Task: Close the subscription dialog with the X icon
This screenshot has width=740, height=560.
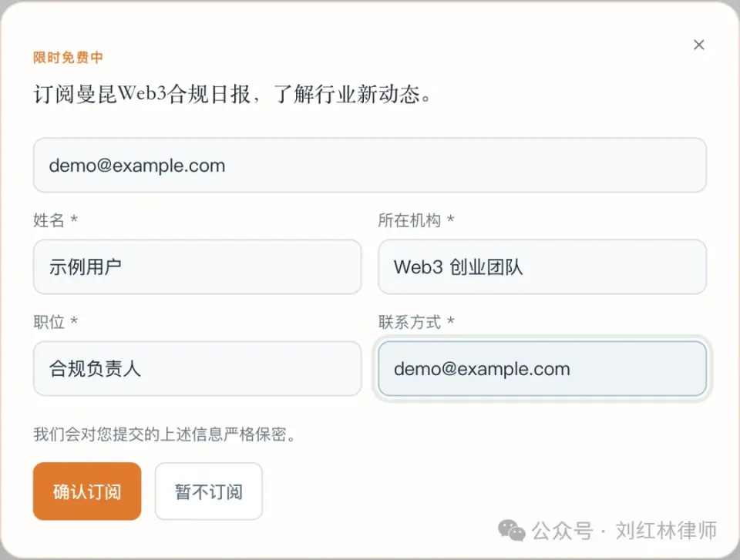Action: point(699,45)
